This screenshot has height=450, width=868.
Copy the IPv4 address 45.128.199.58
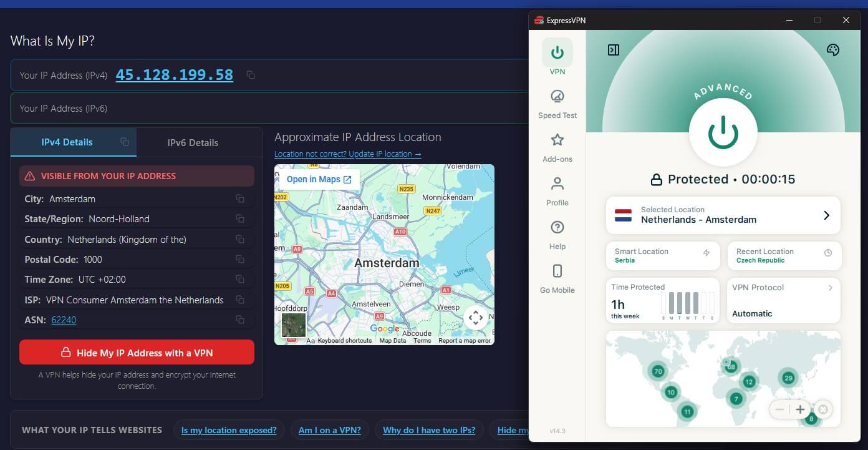tap(251, 75)
